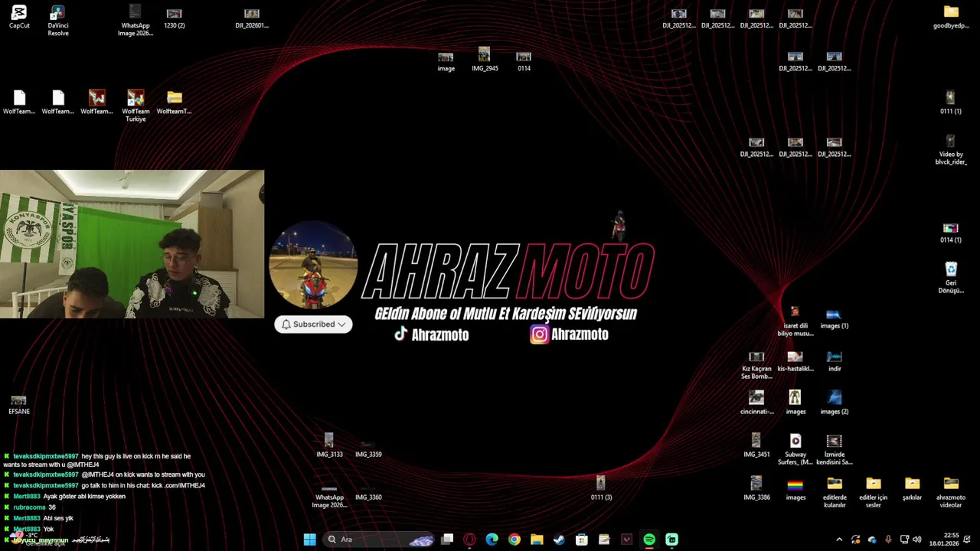
Task: Select the 0111 (1) file icon
Action: pos(950,103)
